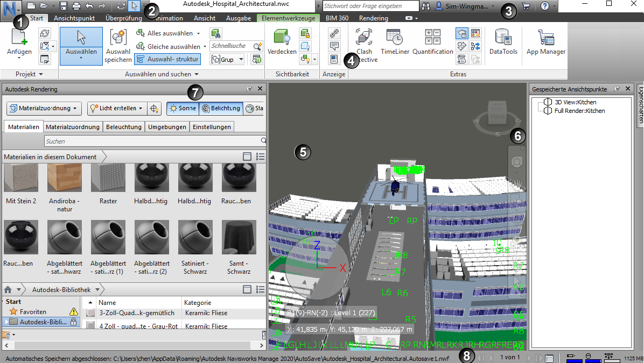Viewport: 644px width, 363px height.
Task: Click the blue arrows compare icon in Extras
Action: (x=475, y=46)
